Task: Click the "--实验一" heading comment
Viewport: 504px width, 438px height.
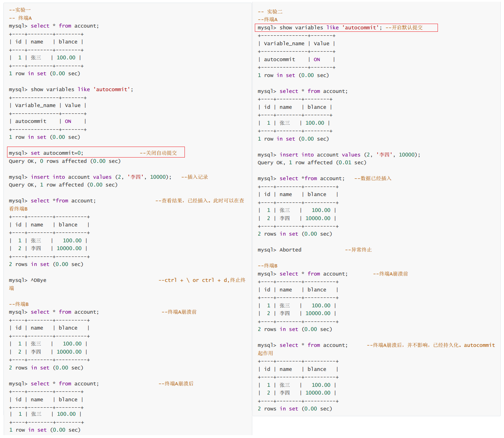Action: (x=20, y=10)
